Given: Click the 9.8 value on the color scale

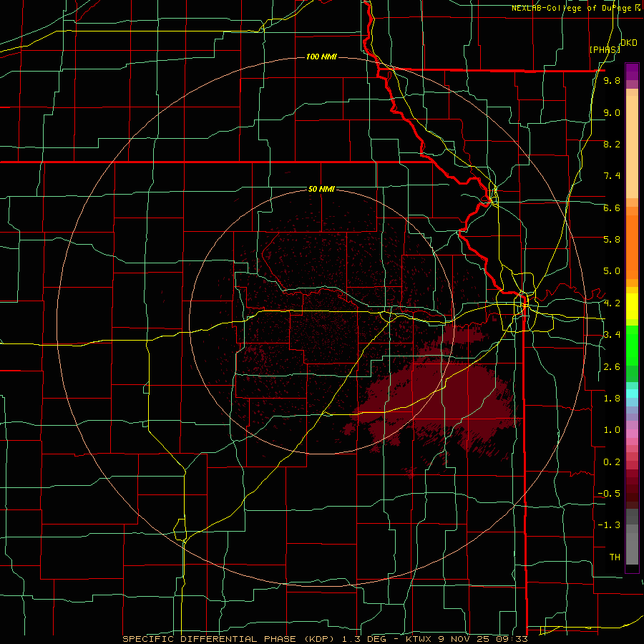Looking at the screenshot, I should coord(612,80).
